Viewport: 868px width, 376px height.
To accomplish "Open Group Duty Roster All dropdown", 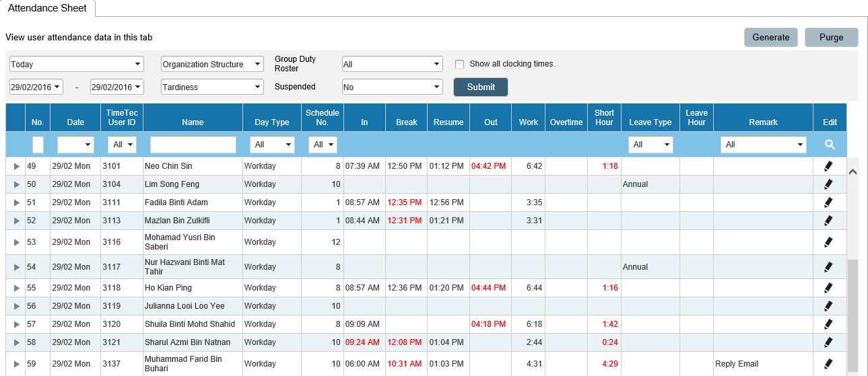I will pos(393,64).
